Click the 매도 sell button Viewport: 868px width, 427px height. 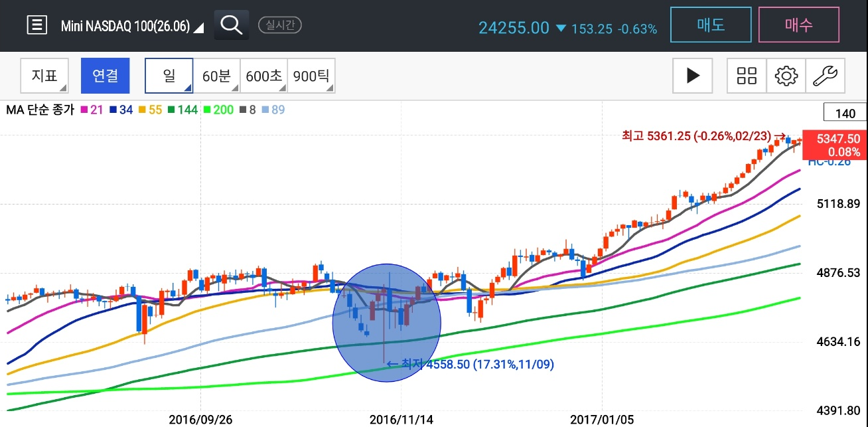[x=711, y=25]
